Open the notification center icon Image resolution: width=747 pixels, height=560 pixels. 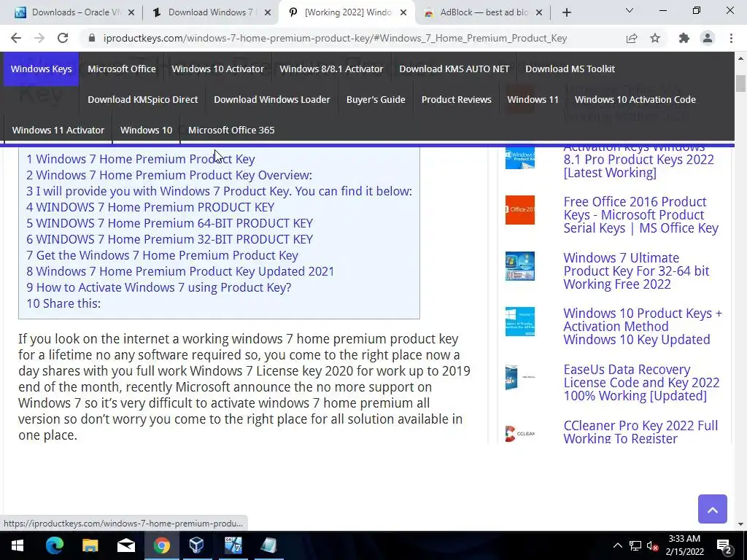click(724, 546)
